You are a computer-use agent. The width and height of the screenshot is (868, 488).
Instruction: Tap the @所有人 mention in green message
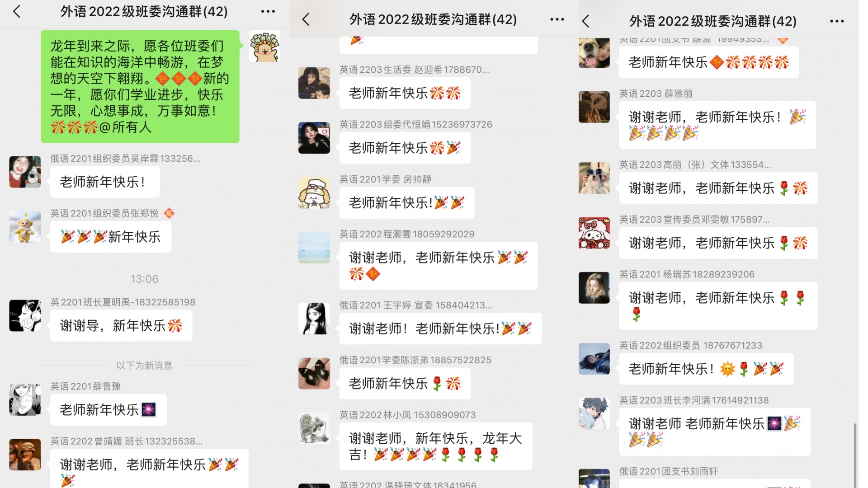tap(125, 127)
